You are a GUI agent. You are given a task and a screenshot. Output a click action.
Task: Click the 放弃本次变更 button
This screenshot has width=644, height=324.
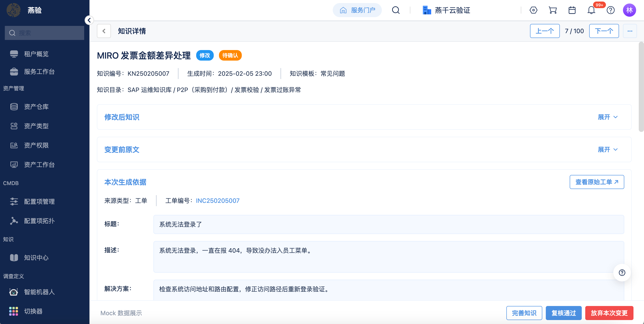(x=609, y=313)
